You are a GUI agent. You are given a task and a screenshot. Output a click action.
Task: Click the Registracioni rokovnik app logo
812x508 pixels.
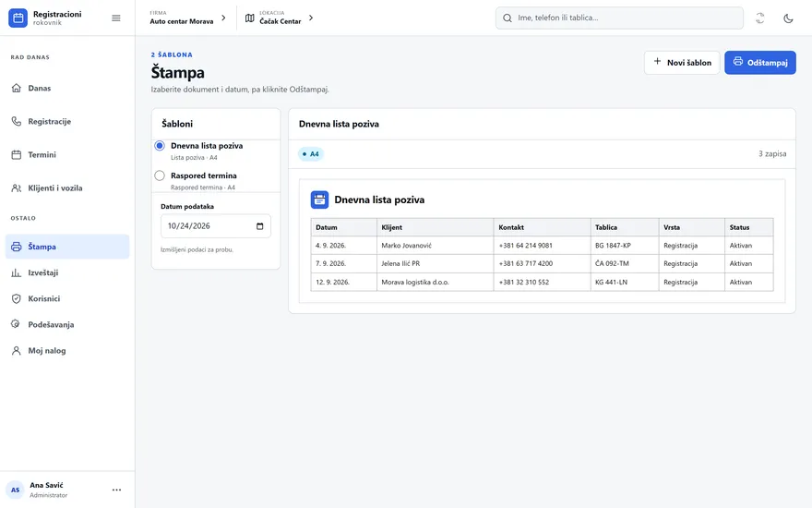[x=18, y=18]
